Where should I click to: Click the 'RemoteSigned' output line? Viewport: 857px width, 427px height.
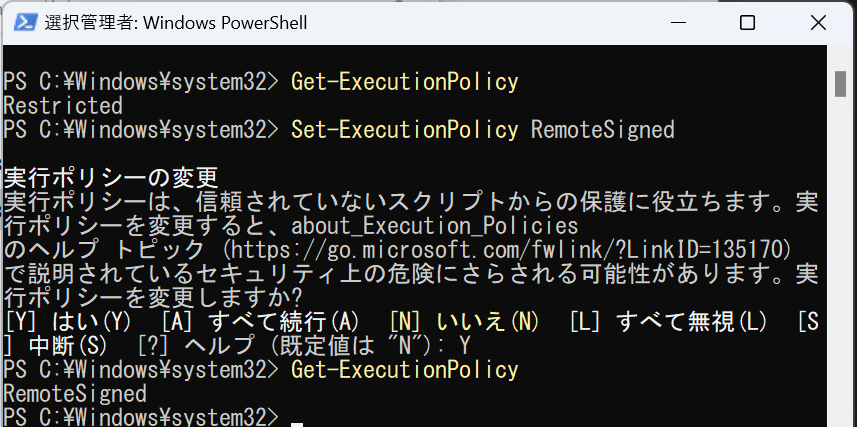click(x=75, y=394)
